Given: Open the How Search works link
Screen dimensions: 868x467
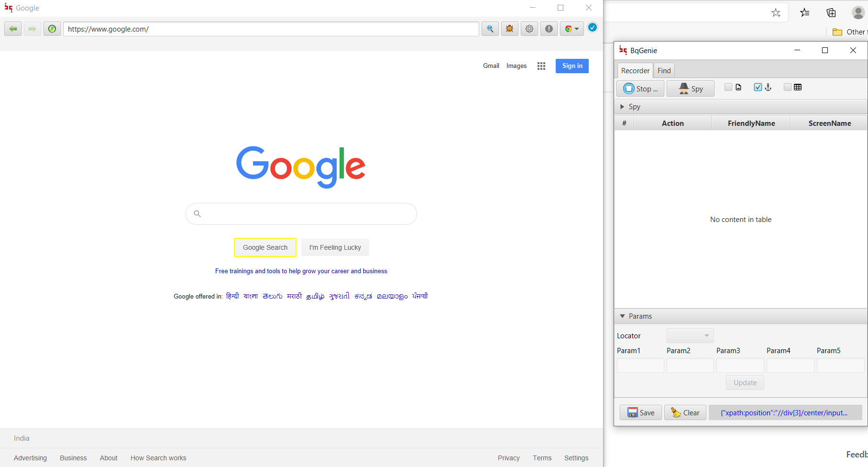Looking at the screenshot, I should pyautogui.click(x=158, y=458).
